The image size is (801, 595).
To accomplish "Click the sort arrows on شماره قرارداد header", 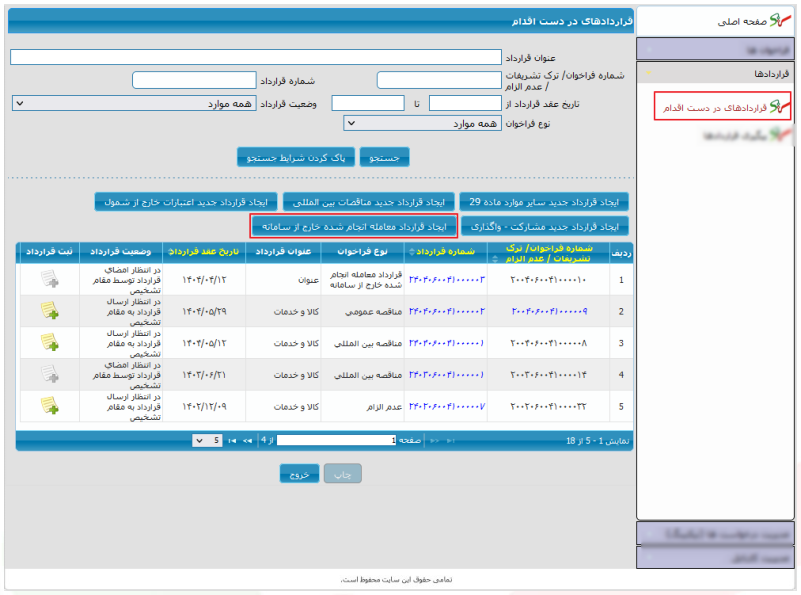I will pyautogui.click(x=412, y=251).
